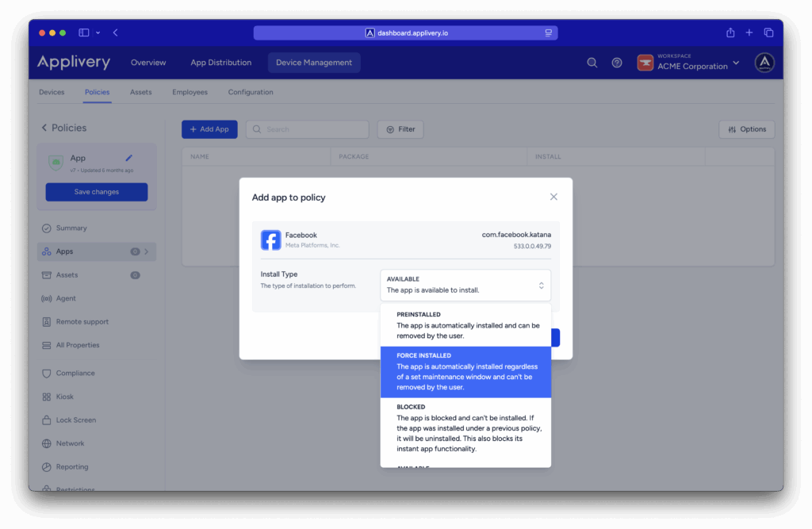Click the Add App button
Viewport: 812px width, 529px height.
click(209, 129)
